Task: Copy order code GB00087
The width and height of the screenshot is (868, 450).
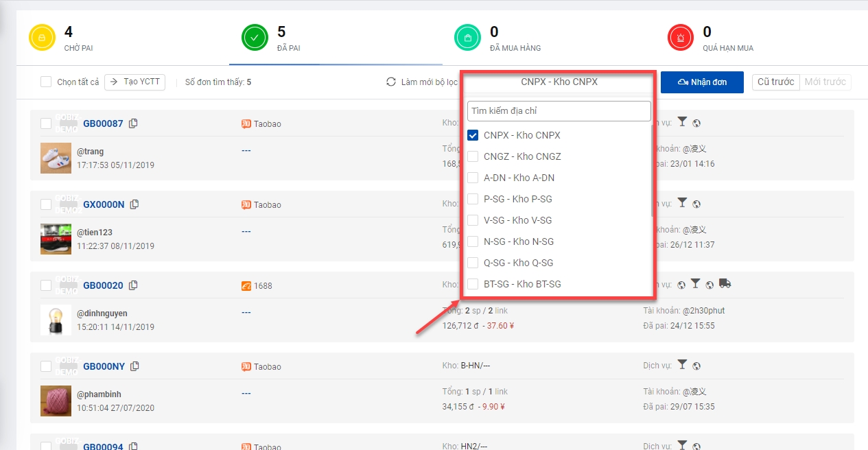Action: point(134,123)
